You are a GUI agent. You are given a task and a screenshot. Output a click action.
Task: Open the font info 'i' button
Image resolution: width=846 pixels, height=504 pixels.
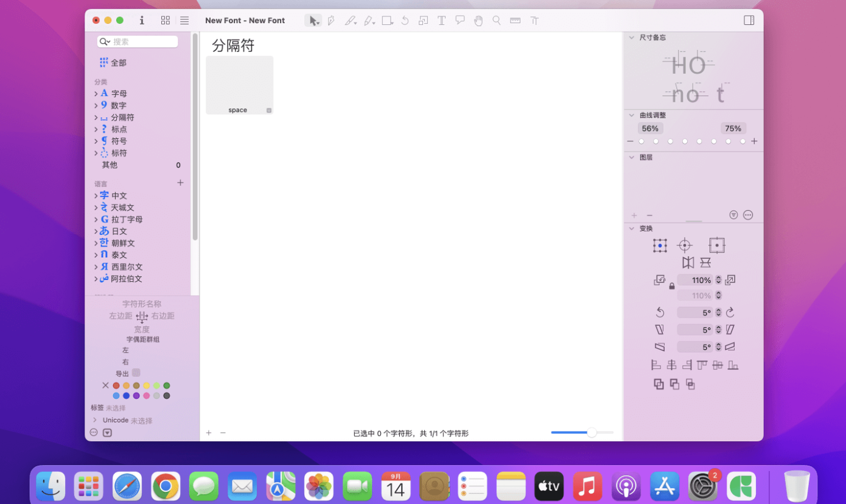point(142,21)
